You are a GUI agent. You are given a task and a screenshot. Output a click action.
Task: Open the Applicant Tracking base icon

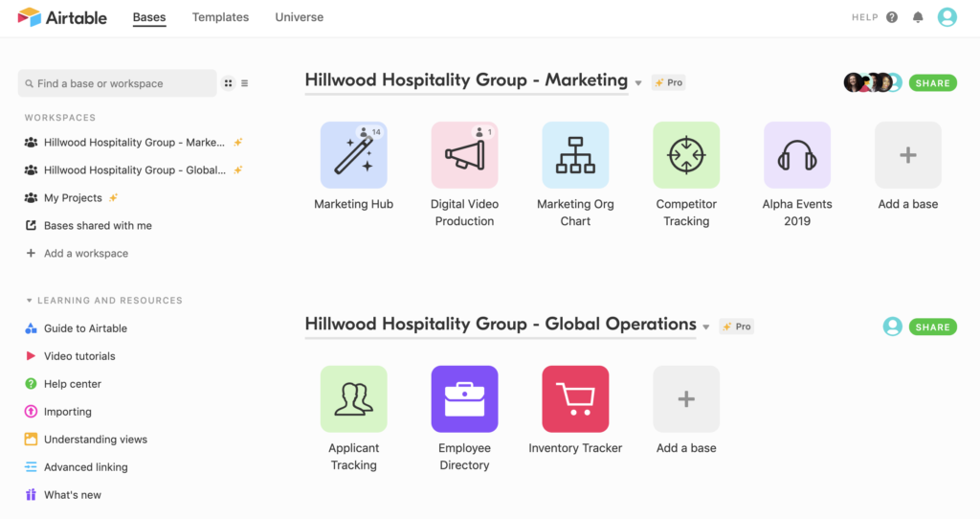pos(354,399)
